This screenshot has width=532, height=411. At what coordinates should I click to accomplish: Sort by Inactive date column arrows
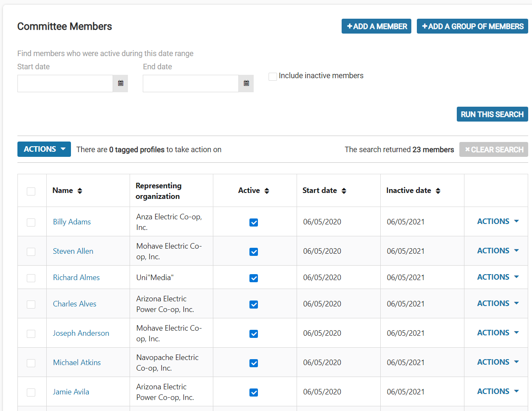click(438, 191)
